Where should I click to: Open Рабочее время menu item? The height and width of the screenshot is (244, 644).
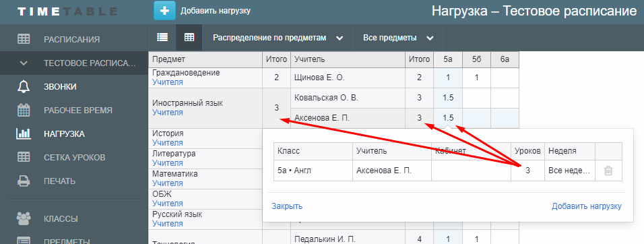(78, 110)
